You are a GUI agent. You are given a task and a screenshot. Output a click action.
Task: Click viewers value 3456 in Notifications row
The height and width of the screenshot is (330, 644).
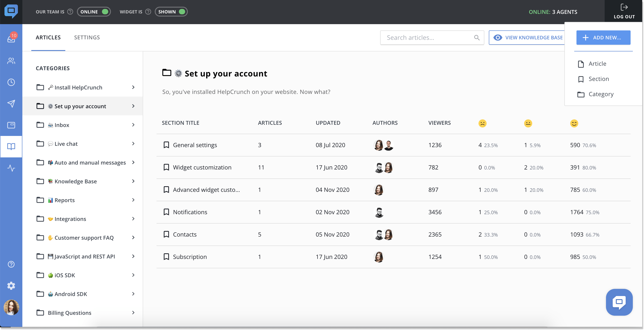[x=435, y=212]
